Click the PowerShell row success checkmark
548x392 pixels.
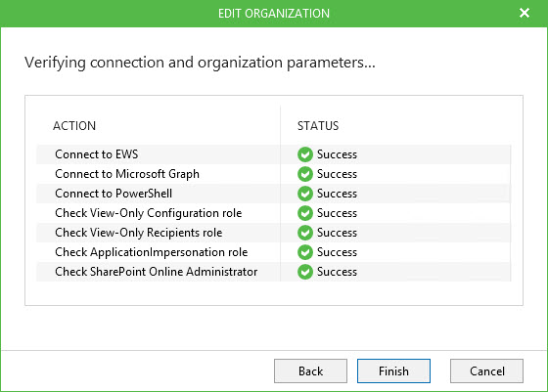305,194
